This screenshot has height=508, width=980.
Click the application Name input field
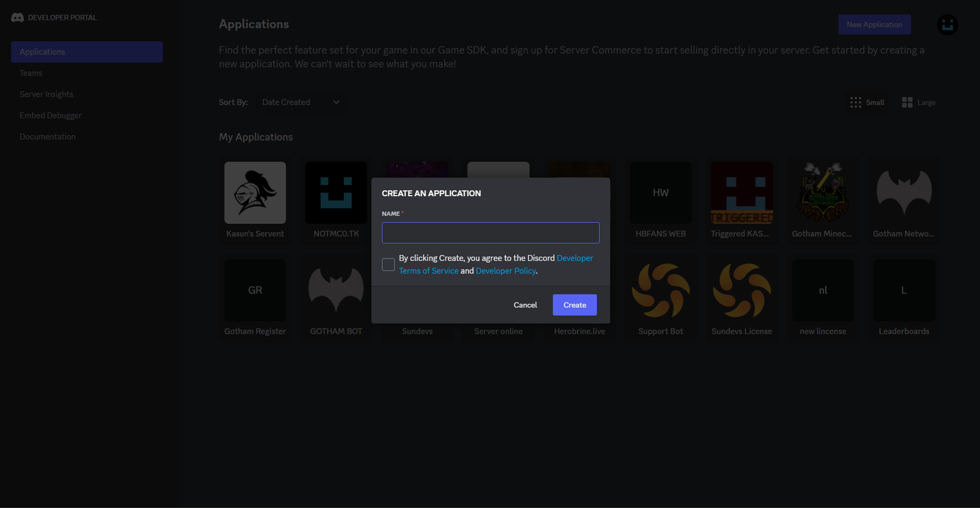(x=490, y=233)
